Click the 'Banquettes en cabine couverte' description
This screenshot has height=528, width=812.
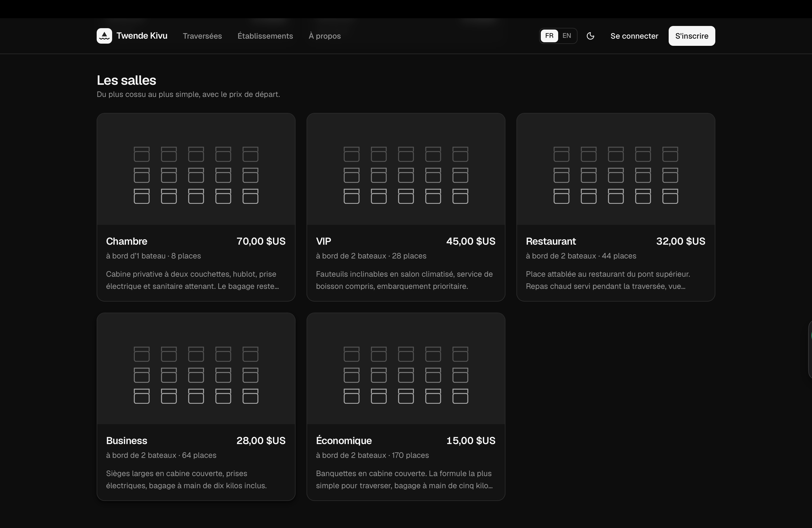(x=404, y=480)
